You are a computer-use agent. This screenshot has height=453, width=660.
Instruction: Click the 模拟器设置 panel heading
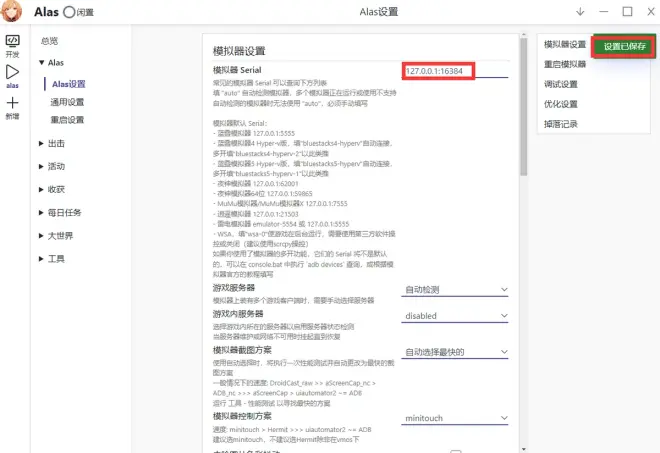pos(239,51)
